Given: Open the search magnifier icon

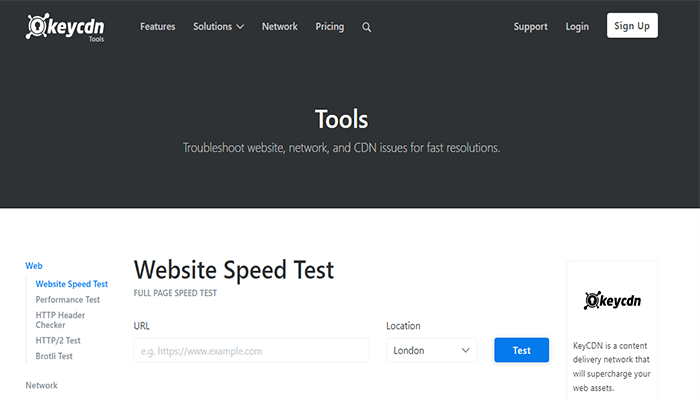Looking at the screenshot, I should coord(366,27).
